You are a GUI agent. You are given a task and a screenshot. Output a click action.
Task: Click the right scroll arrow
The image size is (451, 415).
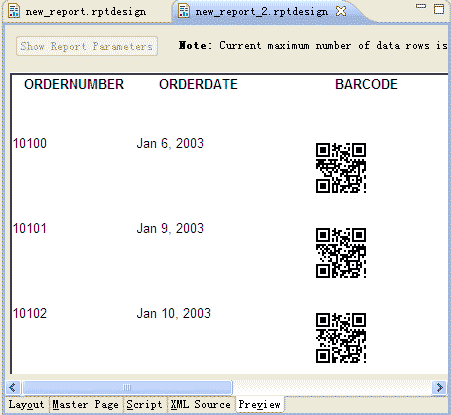pyautogui.click(x=440, y=387)
